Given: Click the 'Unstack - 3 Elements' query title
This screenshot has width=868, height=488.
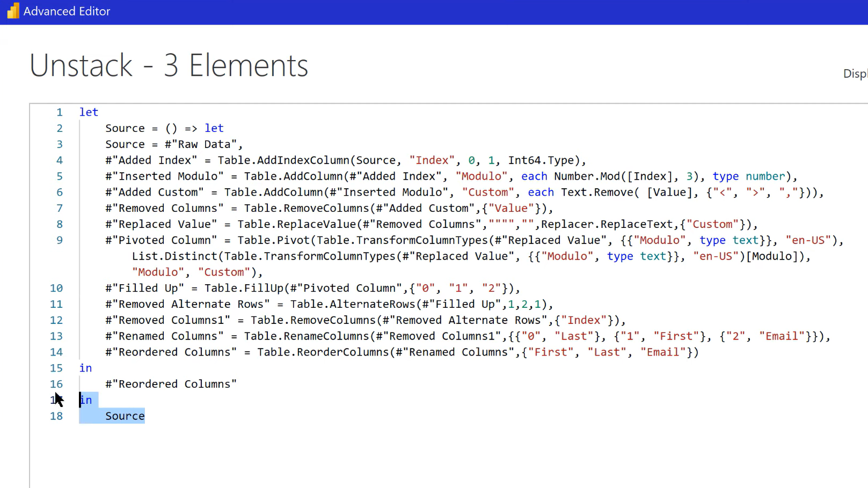Looking at the screenshot, I should 169,65.
